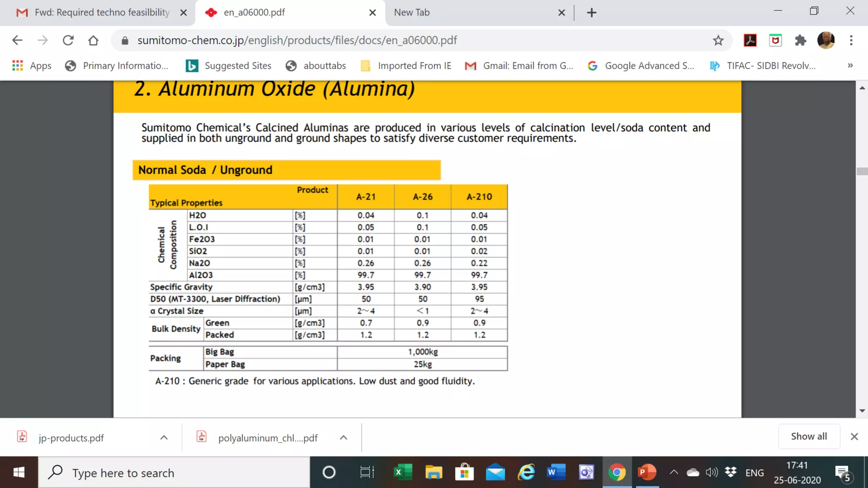
Task: Bookmark this page with the star icon
Action: point(718,40)
